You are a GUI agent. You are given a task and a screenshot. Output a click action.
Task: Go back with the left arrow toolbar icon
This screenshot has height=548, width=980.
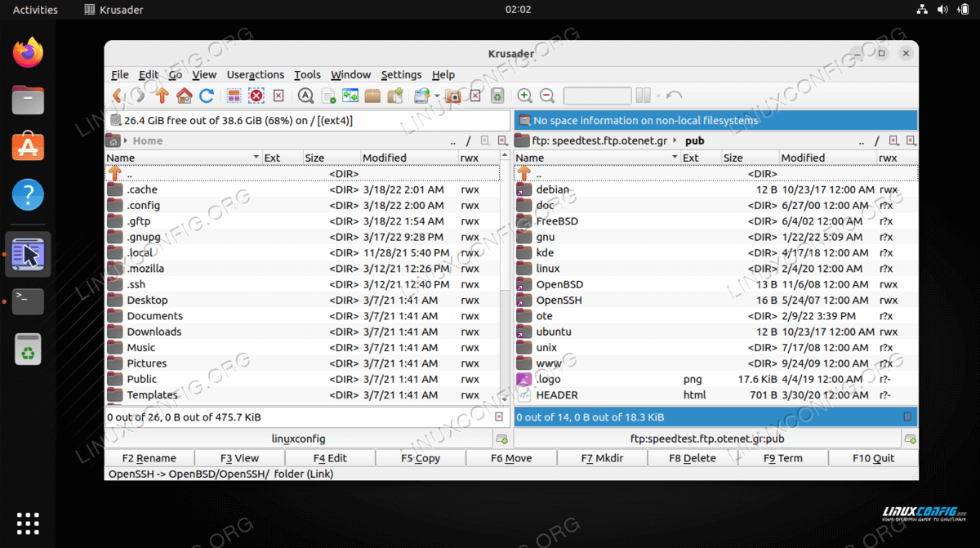117,96
